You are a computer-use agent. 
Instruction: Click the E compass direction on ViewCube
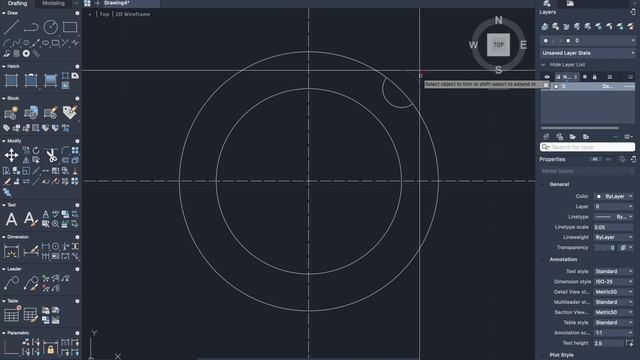523,45
